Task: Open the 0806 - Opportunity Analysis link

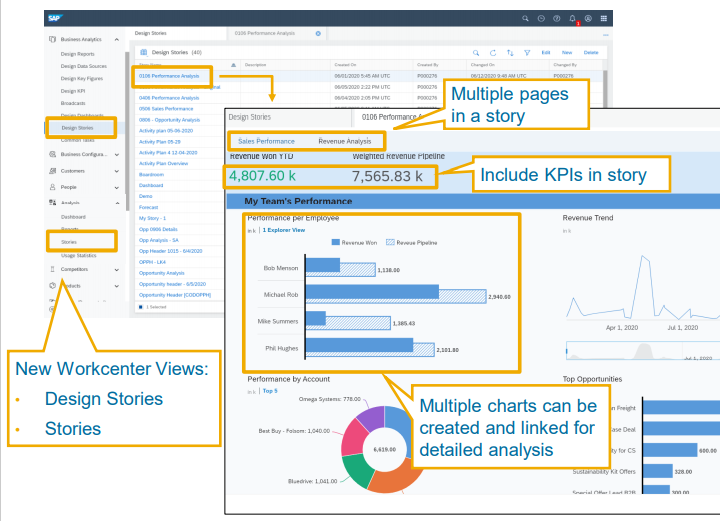Action: (x=169, y=120)
